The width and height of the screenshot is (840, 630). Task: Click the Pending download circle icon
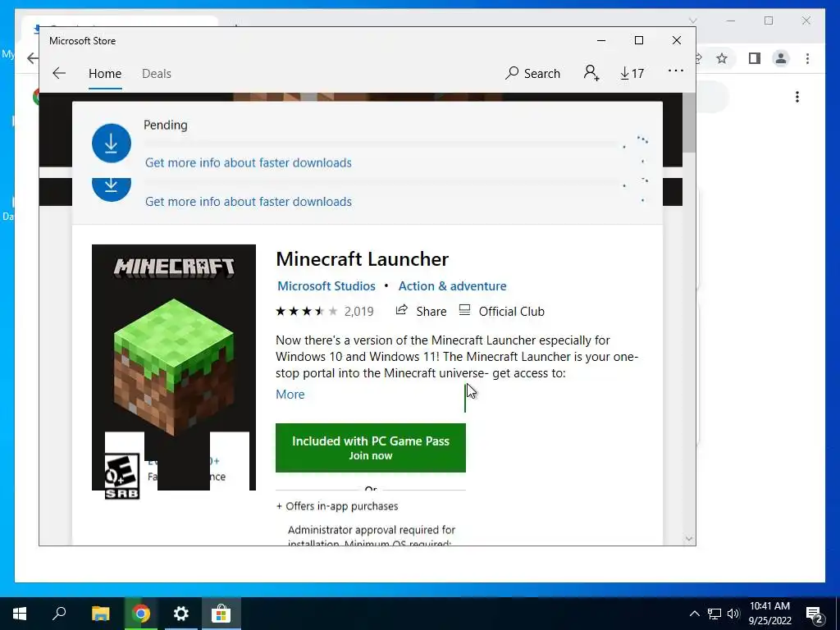[x=112, y=143]
